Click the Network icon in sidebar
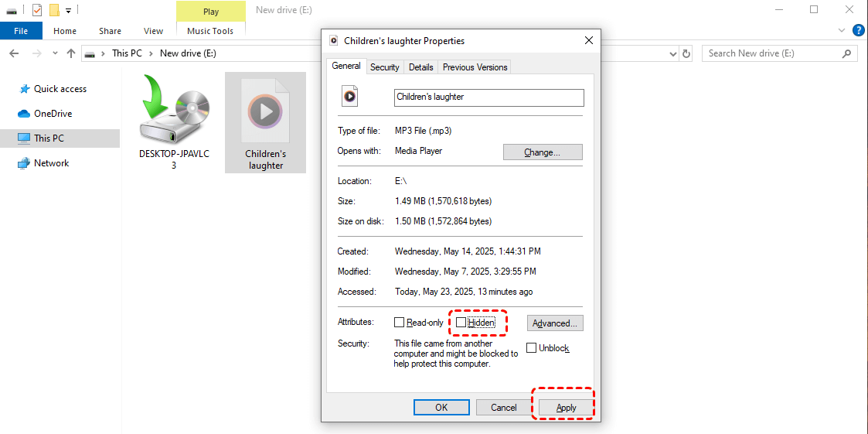The image size is (868, 434). pyautogui.click(x=23, y=163)
